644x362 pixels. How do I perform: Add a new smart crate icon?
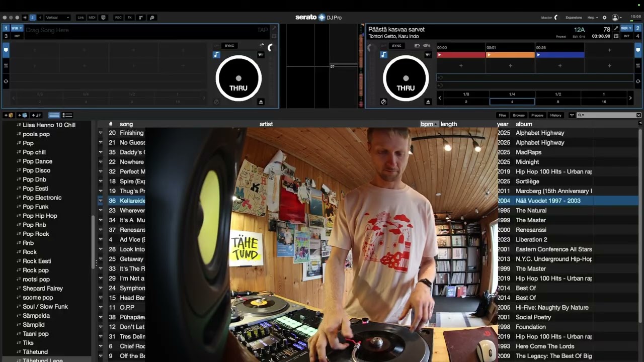click(x=23, y=115)
